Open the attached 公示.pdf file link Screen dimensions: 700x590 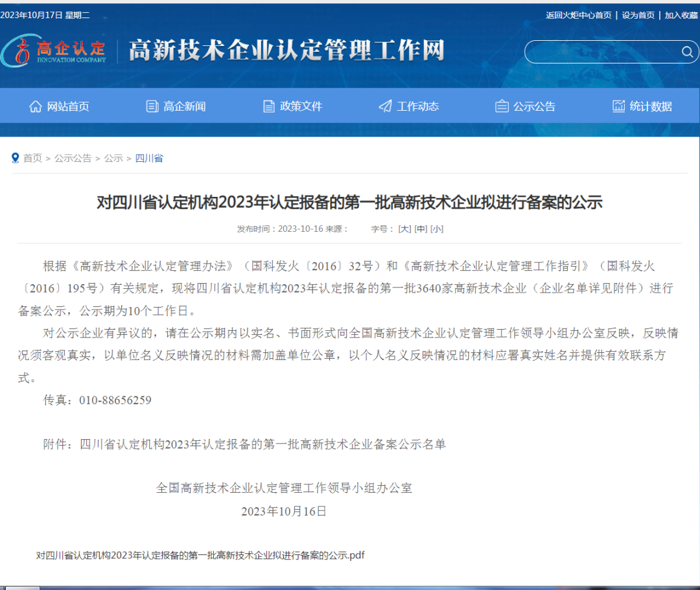tap(200, 555)
